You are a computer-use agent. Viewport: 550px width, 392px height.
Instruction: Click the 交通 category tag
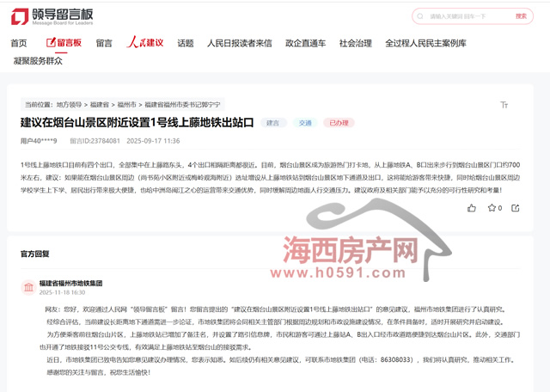coord(305,123)
